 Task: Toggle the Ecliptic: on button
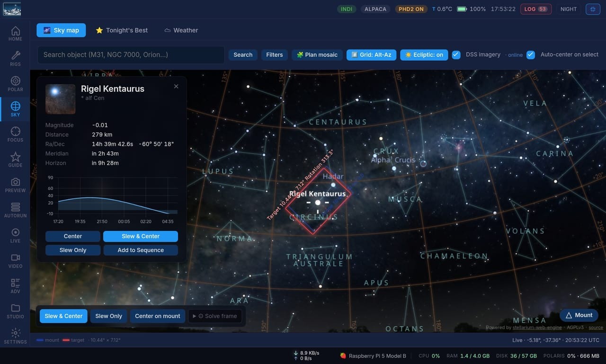coord(424,55)
